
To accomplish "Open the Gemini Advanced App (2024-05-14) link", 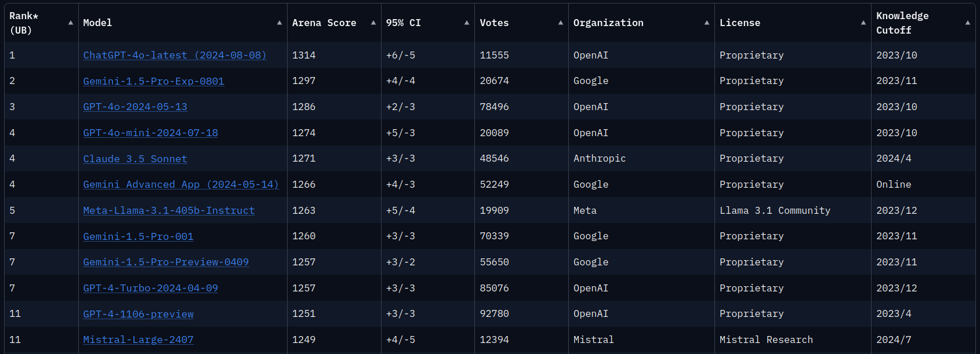I will point(181,184).
